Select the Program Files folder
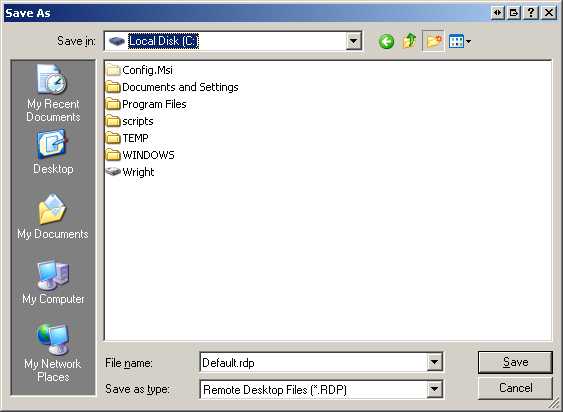 click(x=146, y=104)
